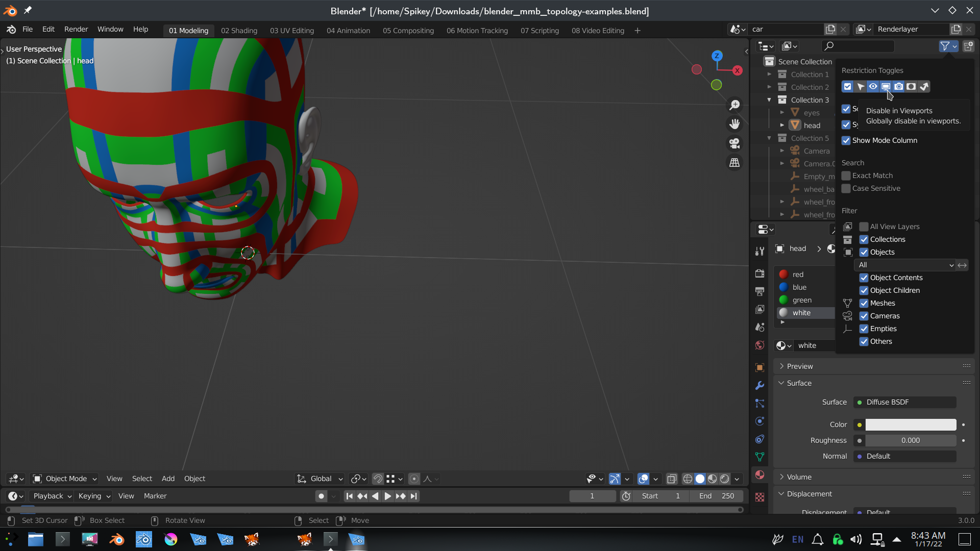This screenshot has height=551, width=980.
Task: Open the Modifier wrench properties tab
Action: (759, 385)
